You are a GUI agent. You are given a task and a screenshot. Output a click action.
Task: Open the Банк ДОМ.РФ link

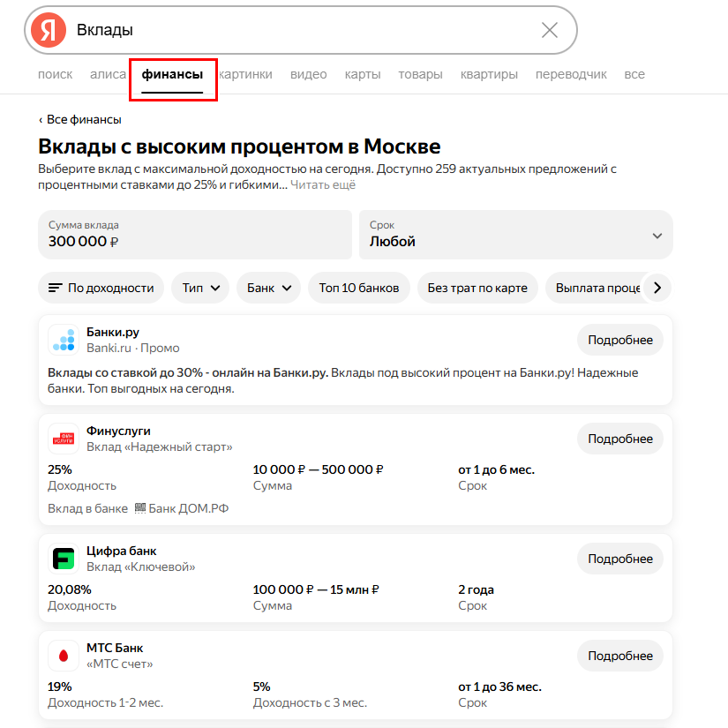(x=189, y=509)
